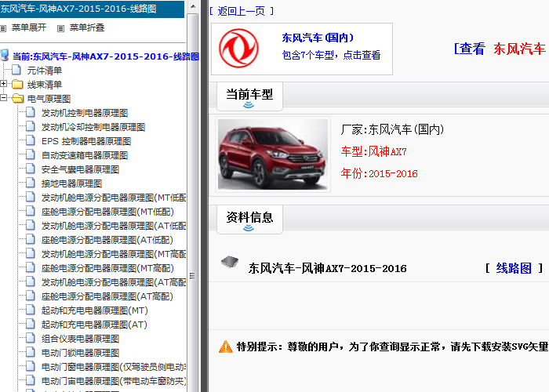Open 发动机舱电源分配电器原理图(MT低配 entry
Screen dimensions: 549x392
click(114, 198)
